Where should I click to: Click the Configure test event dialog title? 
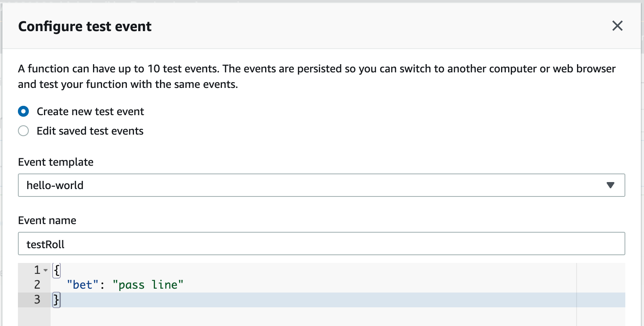coord(85,26)
